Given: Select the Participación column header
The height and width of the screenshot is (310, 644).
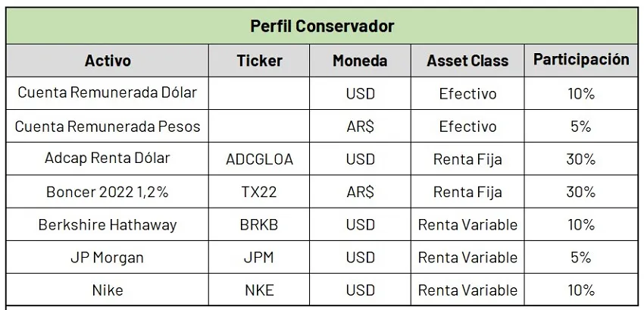Looking at the screenshot, I should pyautogui.click(x=581, y=60).
